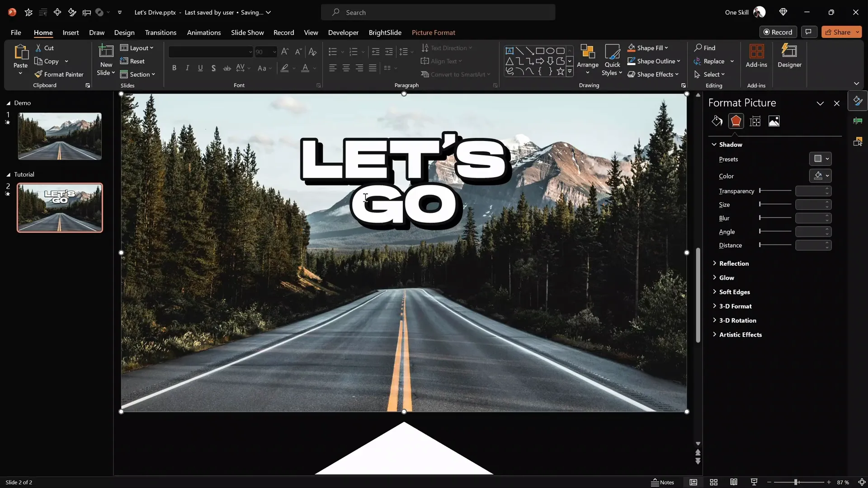
Task: Open the Picture Format tab
Action: (x=434, y=33)
